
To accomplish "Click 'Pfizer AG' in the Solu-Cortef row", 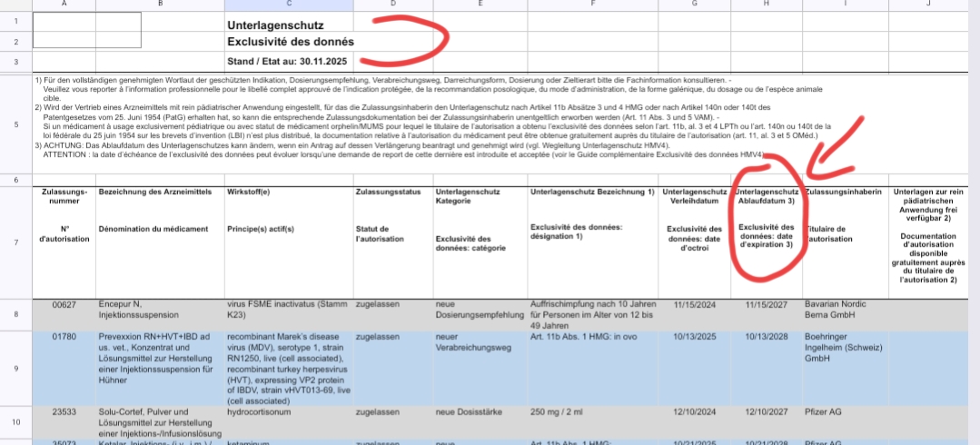I will tap(846, 422).
